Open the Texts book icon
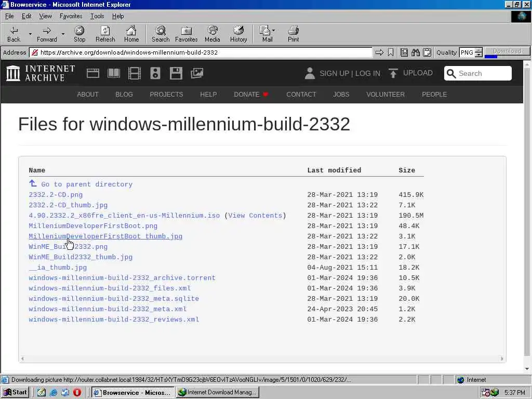The width and height of the screenshot is (532, 399). click(x=114, y=73)
